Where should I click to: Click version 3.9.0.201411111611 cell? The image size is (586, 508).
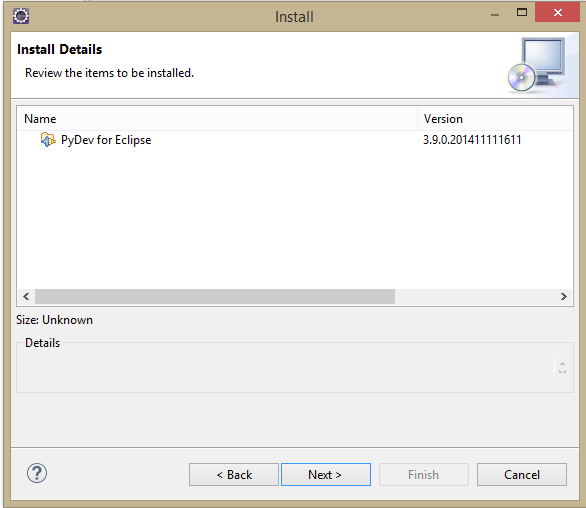(x=472, y=140)
